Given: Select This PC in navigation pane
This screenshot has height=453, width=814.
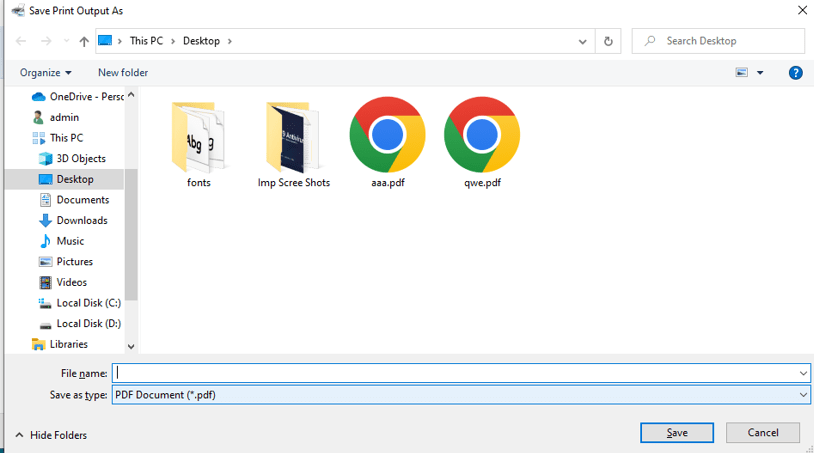Looking at the screenshot, I should click(x=58, y=138).
